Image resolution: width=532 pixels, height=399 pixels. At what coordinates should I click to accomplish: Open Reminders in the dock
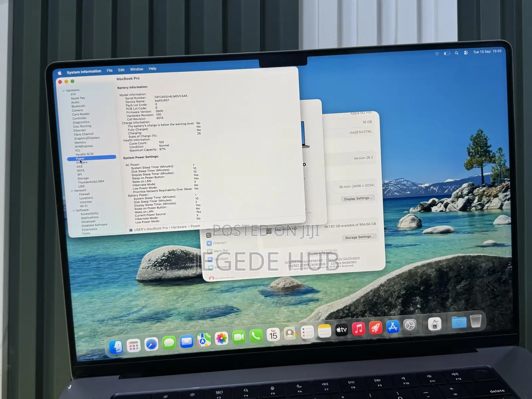308,332
